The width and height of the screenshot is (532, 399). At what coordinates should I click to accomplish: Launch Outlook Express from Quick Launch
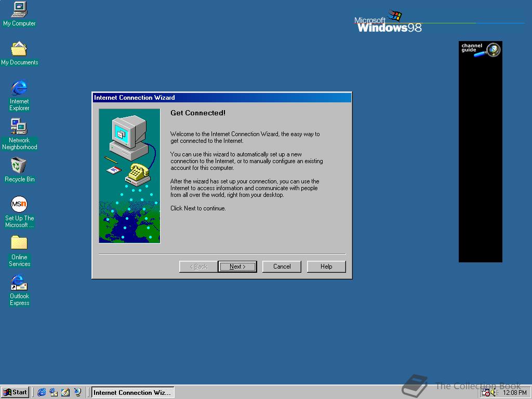click(x=54, y=392)
